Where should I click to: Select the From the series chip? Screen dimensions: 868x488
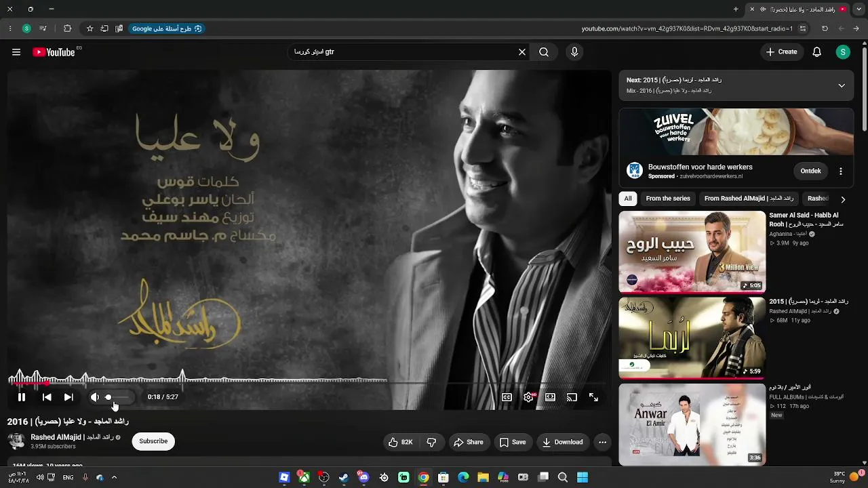668,199
